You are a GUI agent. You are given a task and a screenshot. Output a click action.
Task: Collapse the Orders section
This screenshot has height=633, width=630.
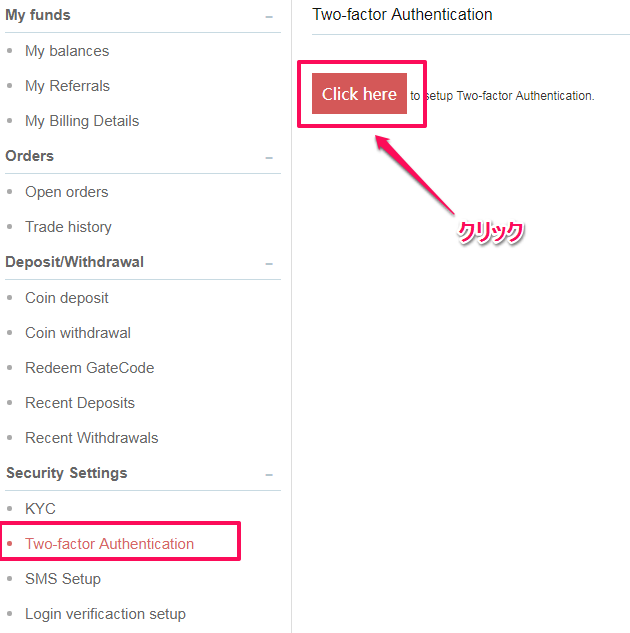tap(268, 158)
